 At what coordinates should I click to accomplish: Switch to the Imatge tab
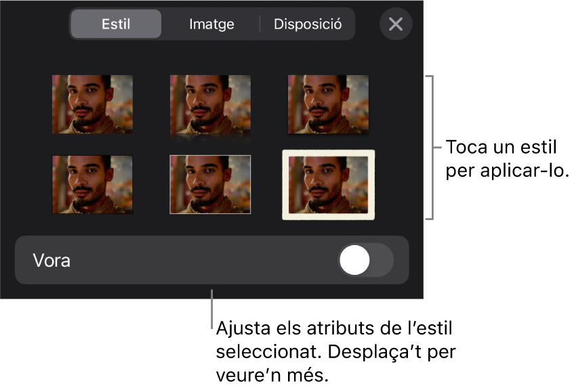point(211,24)
